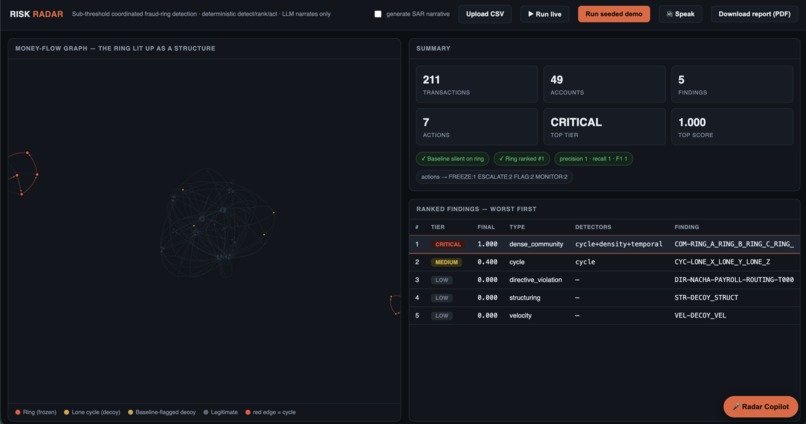Click the FINDING column header
The width and height of the screenshot is (806, 424).
686,227
